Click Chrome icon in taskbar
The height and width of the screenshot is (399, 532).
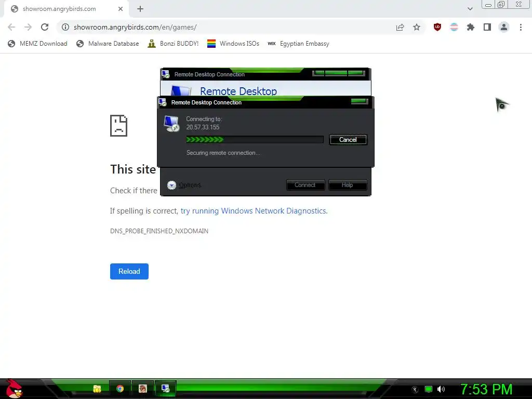coord(120,389)
